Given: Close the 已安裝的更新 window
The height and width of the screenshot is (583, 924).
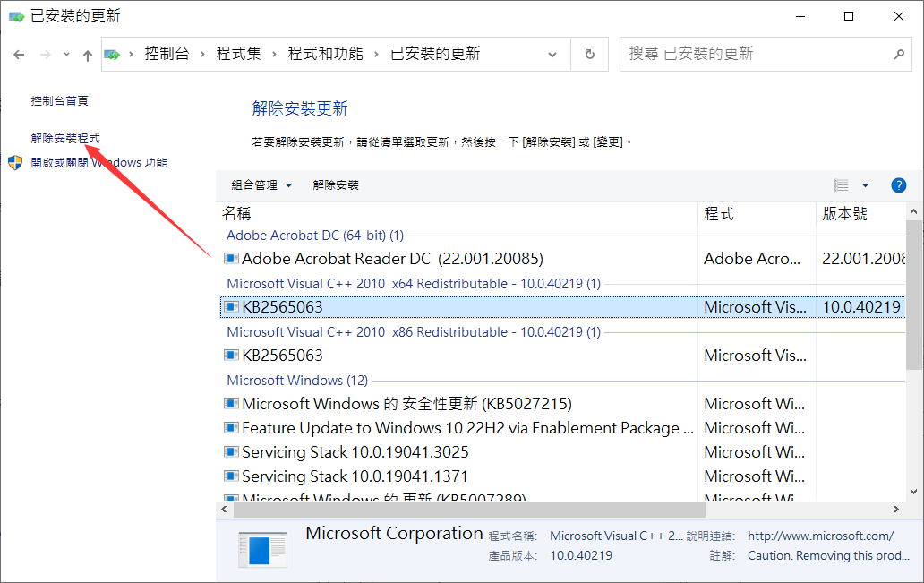Looking at the screenshot, I should [899, 16].
